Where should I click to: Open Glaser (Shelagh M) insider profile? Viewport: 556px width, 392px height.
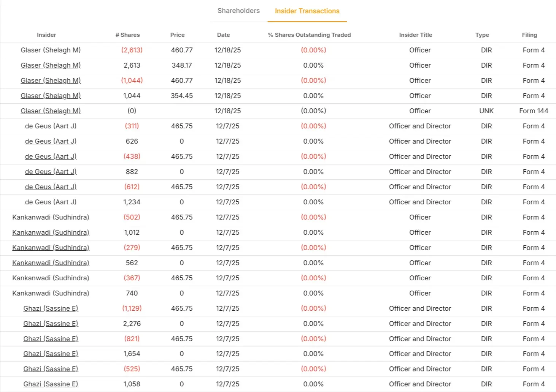coord(50,50)
